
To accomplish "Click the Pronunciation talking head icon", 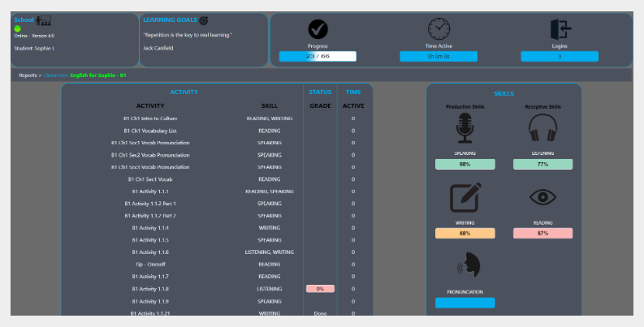I will click(x=467, y=265).
